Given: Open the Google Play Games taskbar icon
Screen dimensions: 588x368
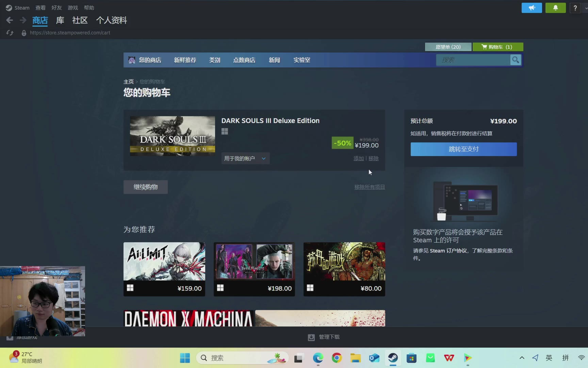Looking at the screenshot, I should 468,358.
